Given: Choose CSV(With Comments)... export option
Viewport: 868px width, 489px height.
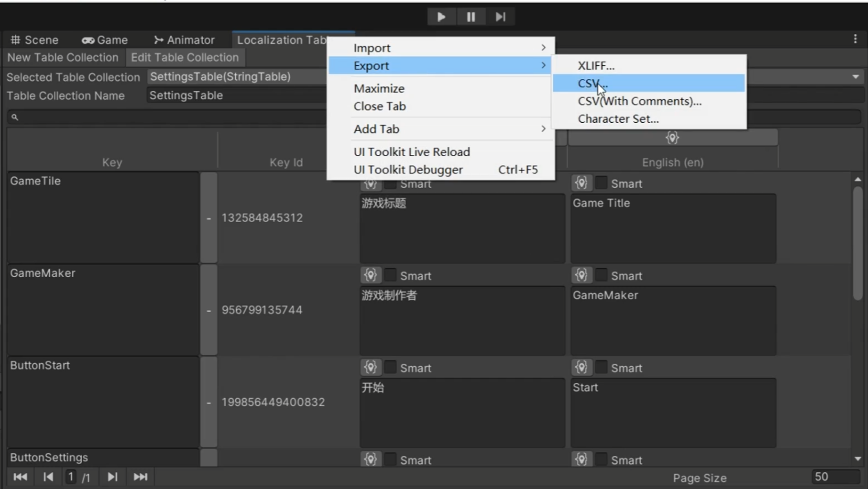Looking at the screenshot, I should [x=649, y=101].
